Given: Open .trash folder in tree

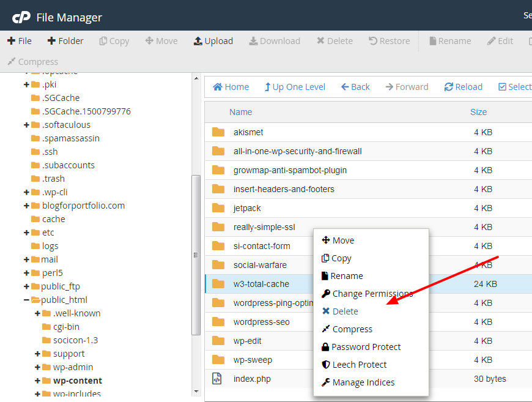Looking at the screenshot, I should pyautogui.click(x=48, y=179).
